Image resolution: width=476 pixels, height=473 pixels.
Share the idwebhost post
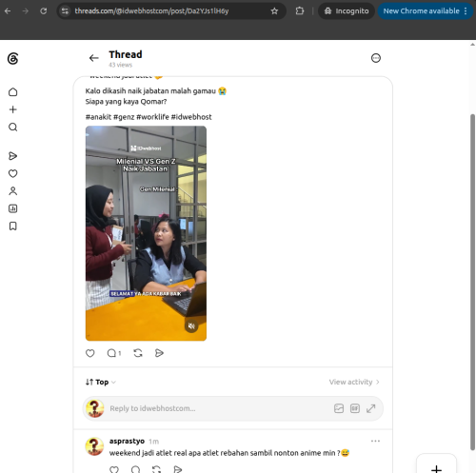(159, 353)
